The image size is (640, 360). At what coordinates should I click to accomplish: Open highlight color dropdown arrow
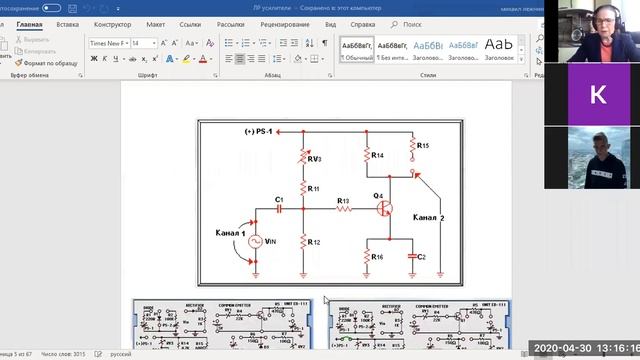point(194,59)
